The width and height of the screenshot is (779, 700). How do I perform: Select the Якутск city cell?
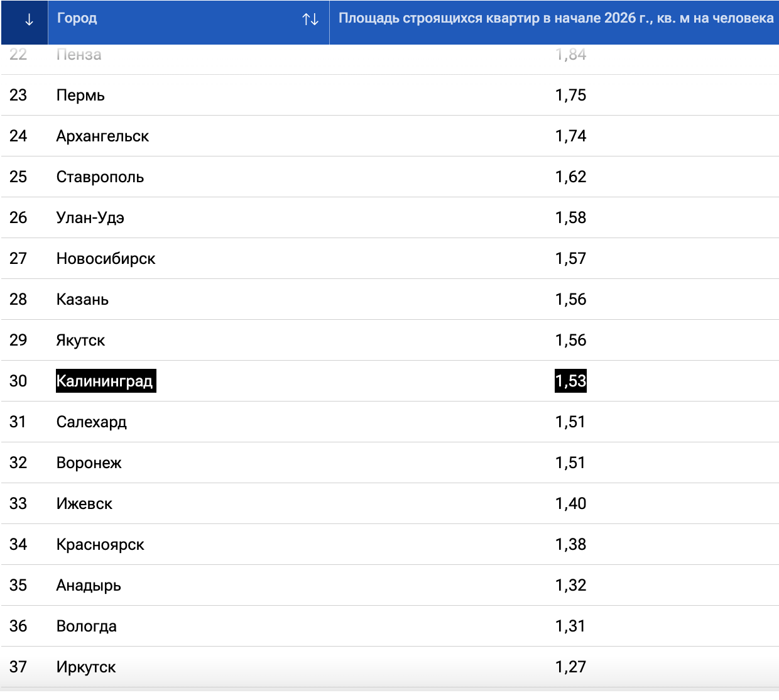click(x=80, y=341)
